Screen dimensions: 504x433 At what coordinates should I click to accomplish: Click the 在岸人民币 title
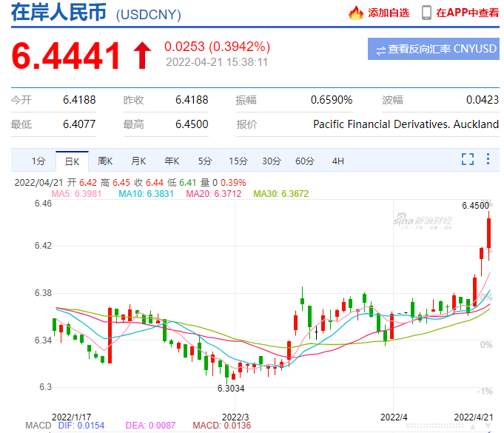point(58,13)
